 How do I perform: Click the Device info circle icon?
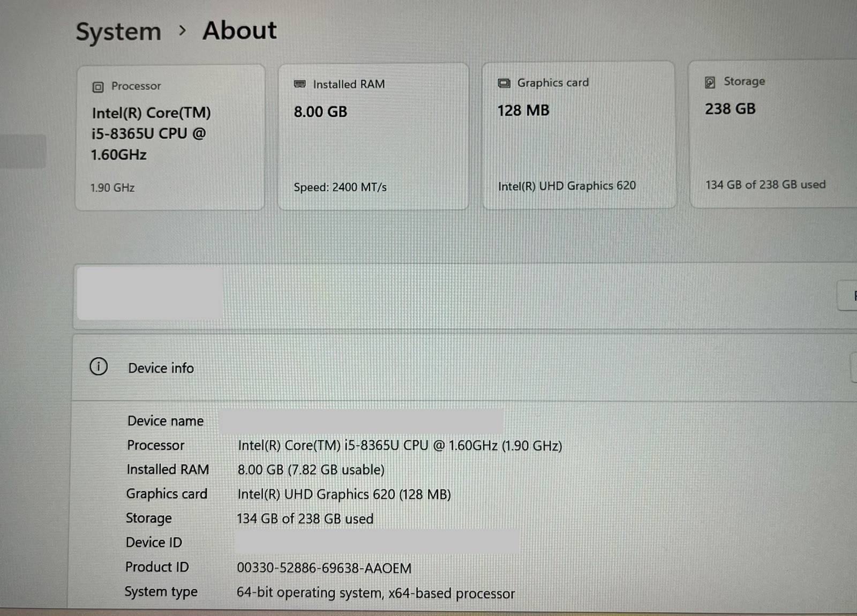click(x=99, y=366)
